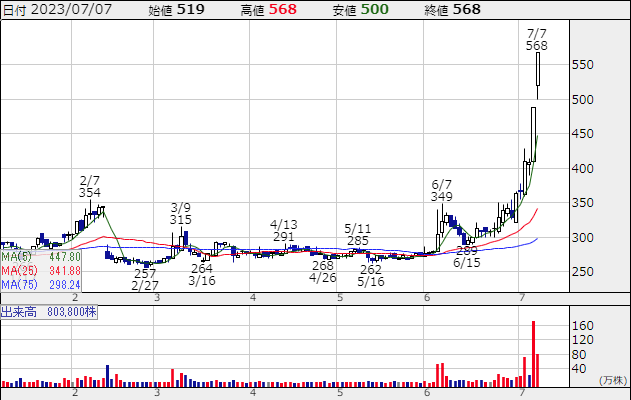Click the 500 price axis label
Screen dimensions: 631x400
pyautogui.click(x=583, y=99)
